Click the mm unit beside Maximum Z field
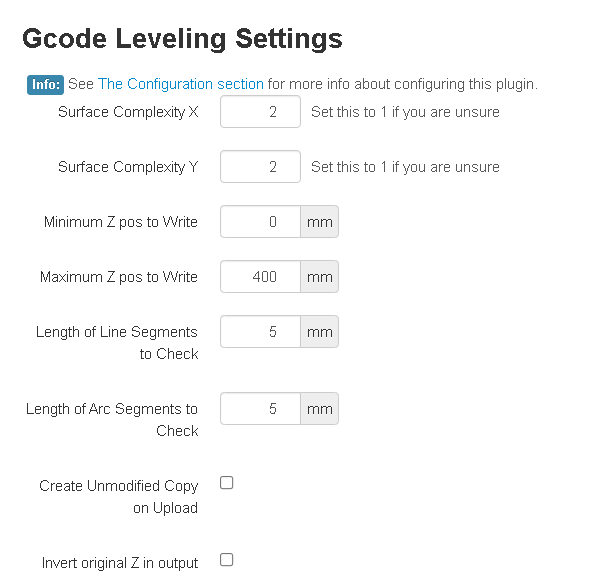This screenshot has width=613, height=585. (x=320, y=277)
